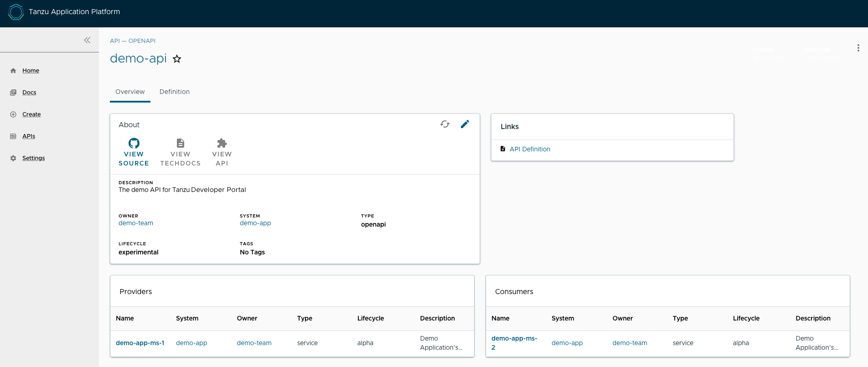Open demo-app system in About card
This screenshot has width=868, height=367.
[x=255, y=223]
